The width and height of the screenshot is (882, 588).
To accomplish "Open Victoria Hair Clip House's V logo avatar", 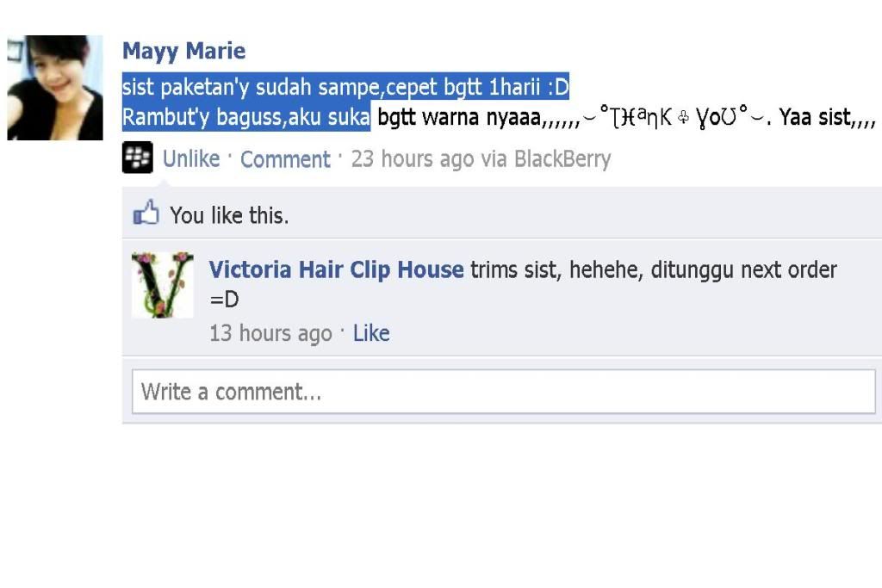I will pyautogui.click(x=163, y=285).
